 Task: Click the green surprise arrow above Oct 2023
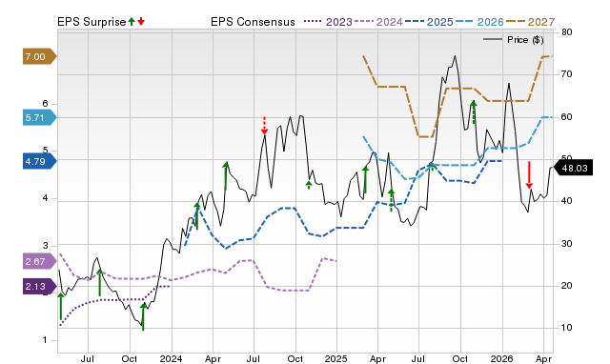tap(143, 316)
